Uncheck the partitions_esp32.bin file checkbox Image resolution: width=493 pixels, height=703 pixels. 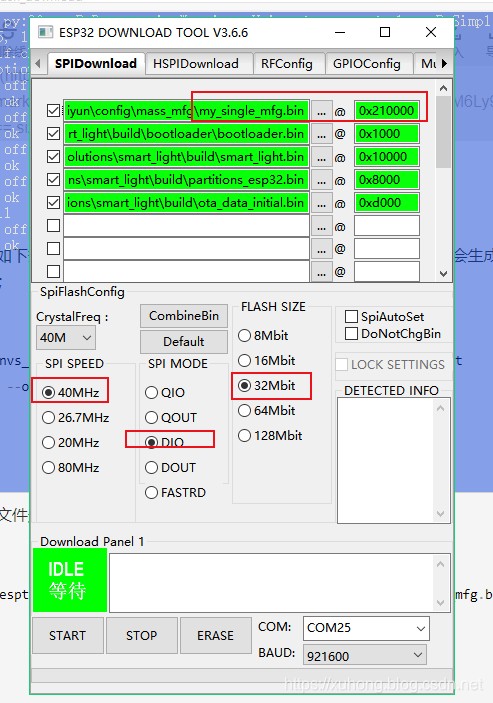pos(53,180)
